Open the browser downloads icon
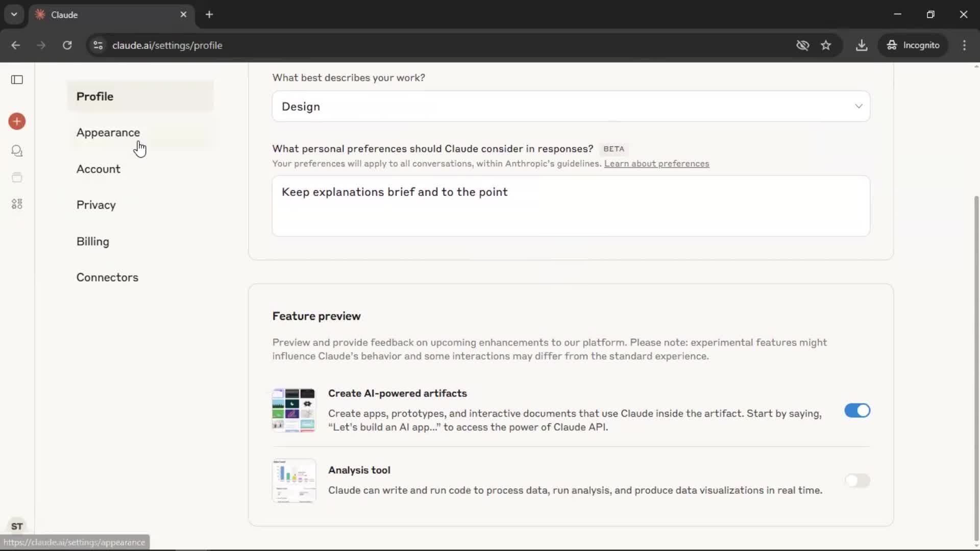The image size is (980, 551). [862, 45]
